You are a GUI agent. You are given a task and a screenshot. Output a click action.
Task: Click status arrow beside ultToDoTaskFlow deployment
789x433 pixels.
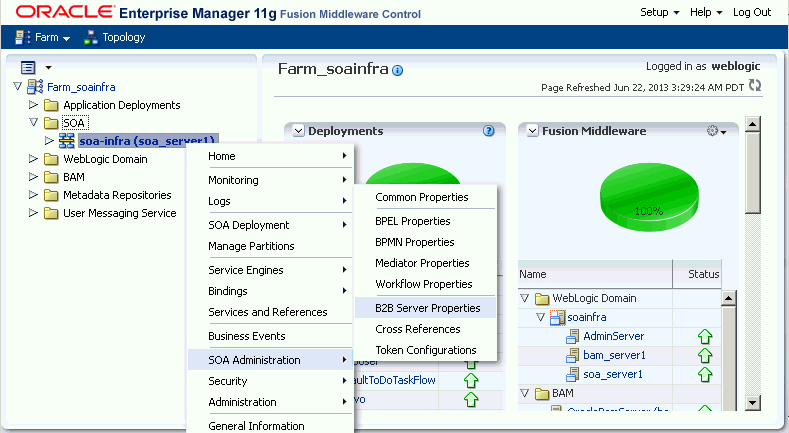(471, 381)
